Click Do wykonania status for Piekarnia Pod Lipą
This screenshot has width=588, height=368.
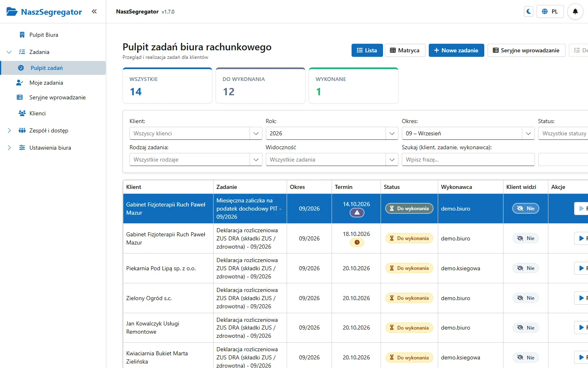point(409,268)
